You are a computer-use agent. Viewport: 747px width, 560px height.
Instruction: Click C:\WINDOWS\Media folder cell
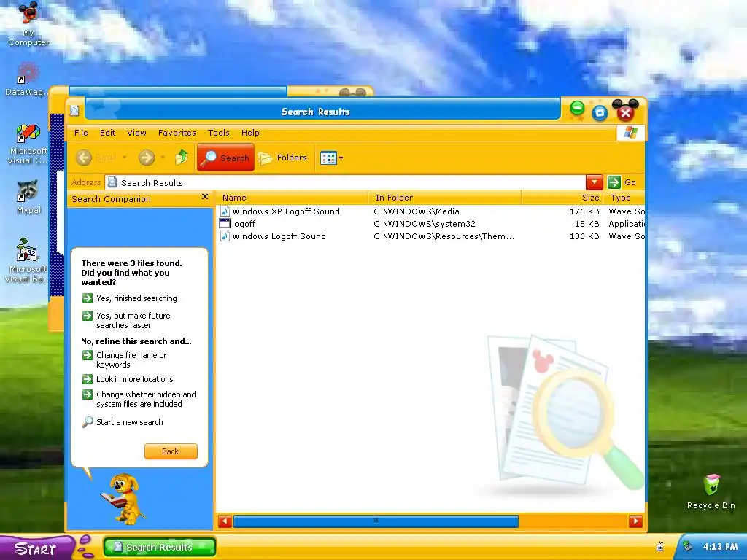pos(417,211)
